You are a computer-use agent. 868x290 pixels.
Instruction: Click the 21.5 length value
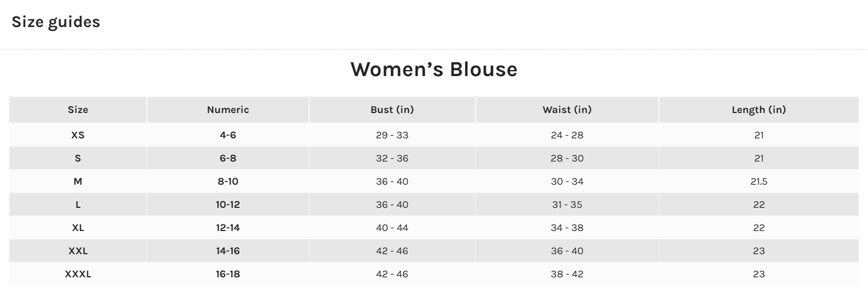(758, 181)
